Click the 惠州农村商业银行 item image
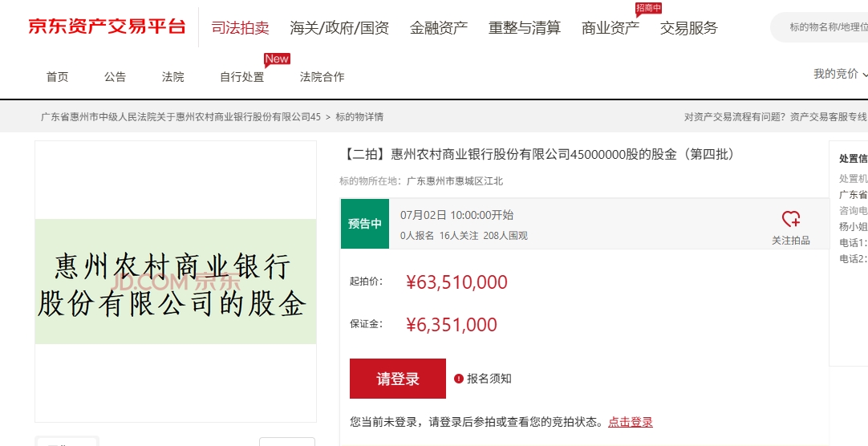Image resolution: width=868 pixels, height=446 pixels. [176, 281]
